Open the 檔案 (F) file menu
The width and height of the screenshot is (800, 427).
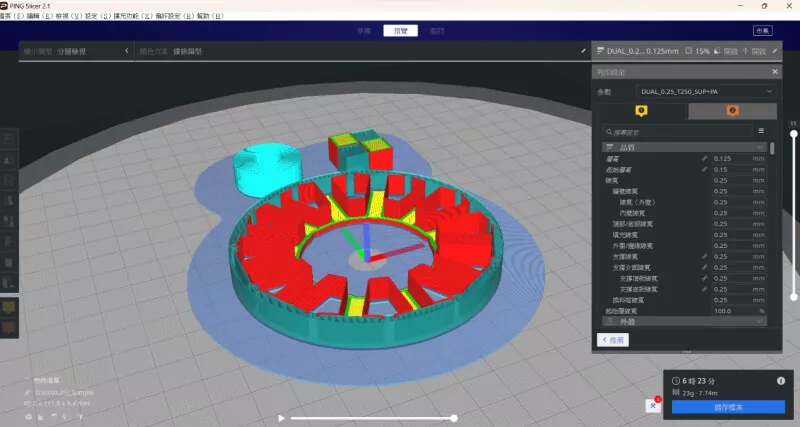(x=11, y=16)
